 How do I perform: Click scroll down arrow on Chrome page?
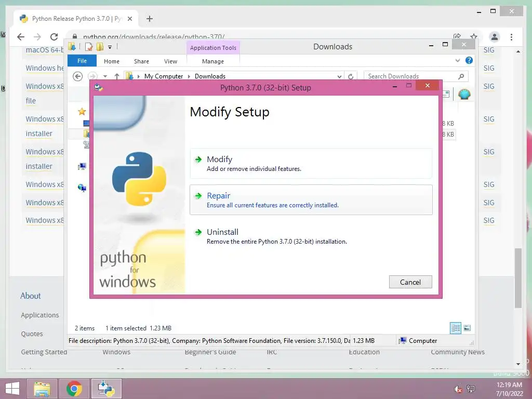[x=518, y=364]
